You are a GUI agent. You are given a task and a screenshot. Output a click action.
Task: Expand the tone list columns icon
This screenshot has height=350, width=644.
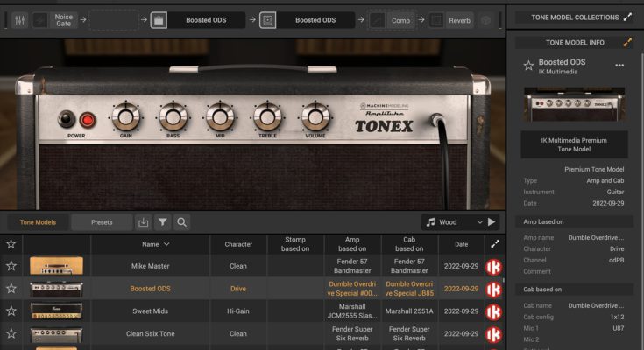[x=494, y=244]
